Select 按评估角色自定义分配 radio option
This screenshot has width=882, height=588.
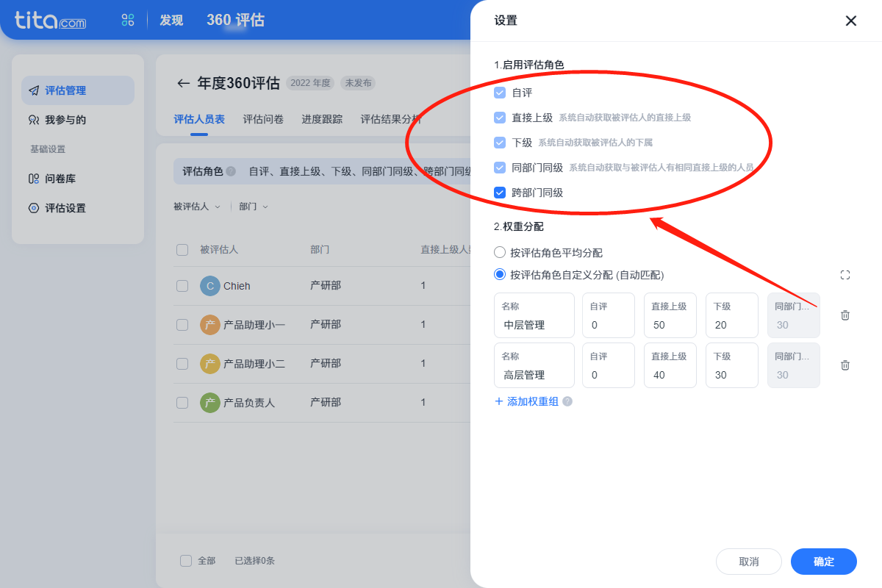(x=500, y=274)
